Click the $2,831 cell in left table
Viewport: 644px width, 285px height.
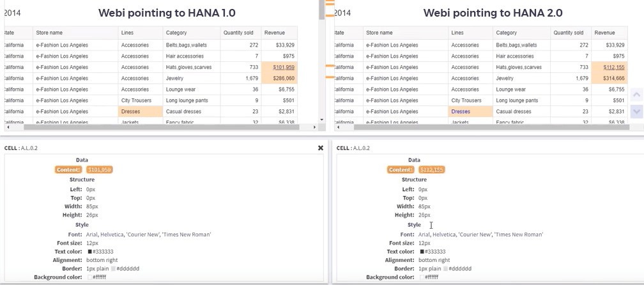279,111
